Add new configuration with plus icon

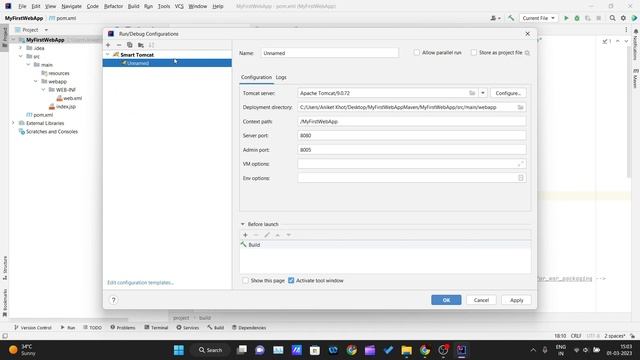coord(108,45)
